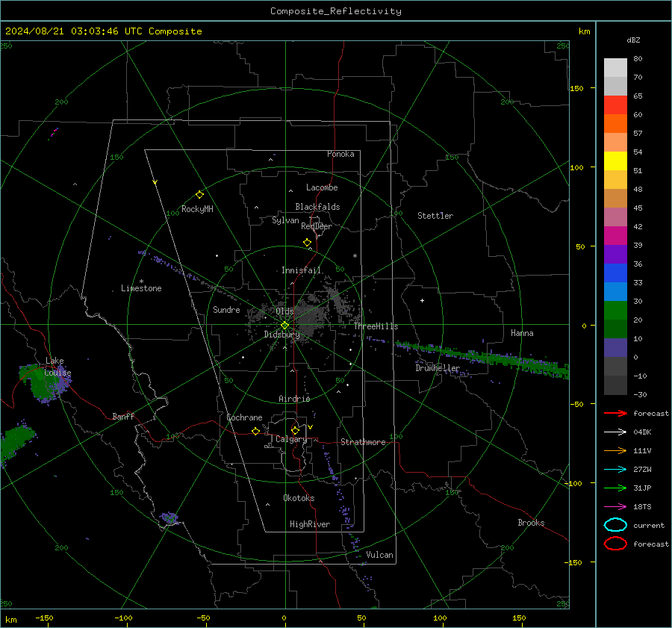The image size is (672, 628).
Task: Click the Strathmore town label
Action: [x=363, y=442]
